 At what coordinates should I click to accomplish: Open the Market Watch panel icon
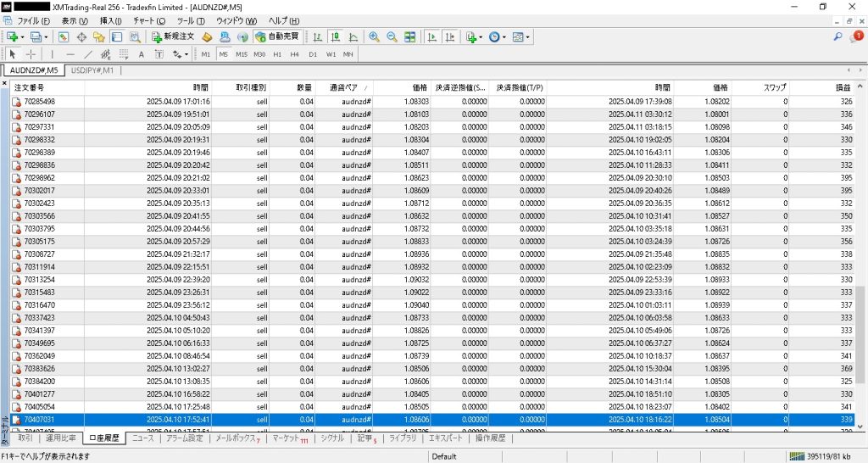64,37
